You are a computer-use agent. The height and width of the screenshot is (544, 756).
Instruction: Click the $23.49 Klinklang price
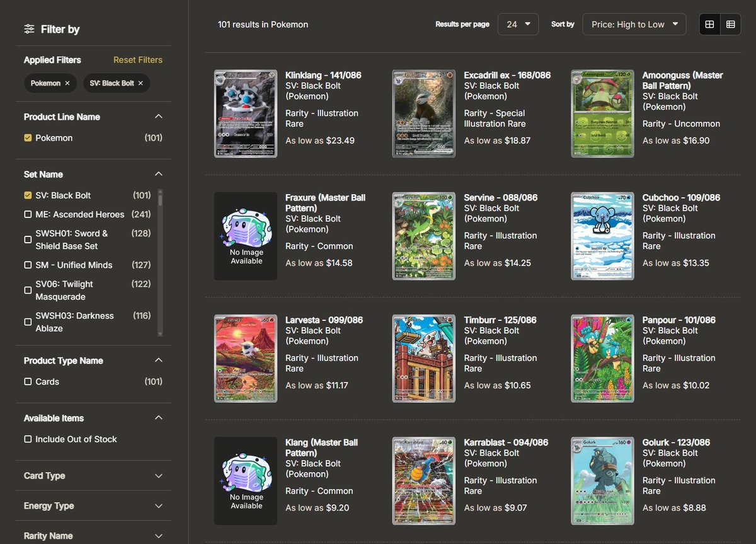[340, 141]
